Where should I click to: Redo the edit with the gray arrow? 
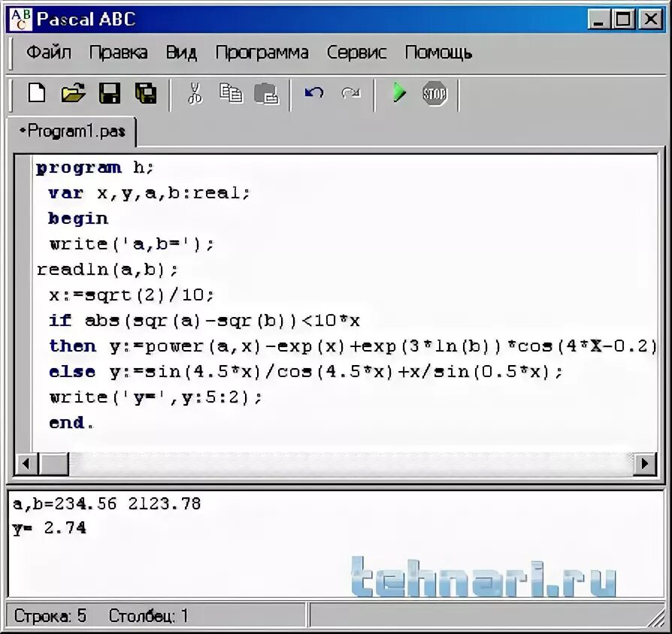351,92
